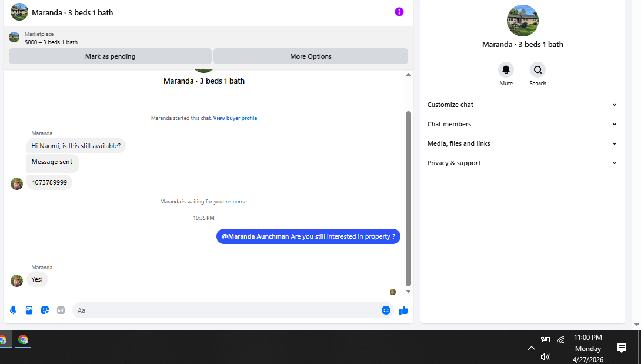
Task: Click More Options button
Action: [x=311, y=56]
